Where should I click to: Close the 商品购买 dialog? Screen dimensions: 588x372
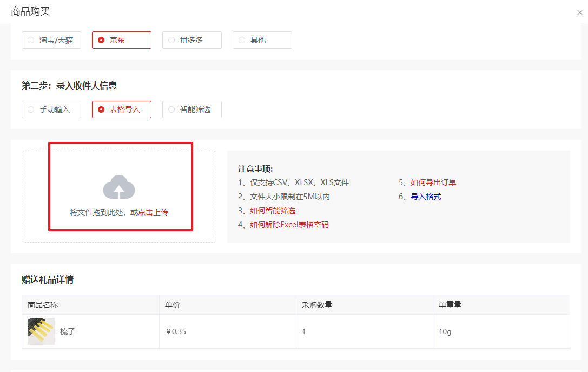pos(579,12)
